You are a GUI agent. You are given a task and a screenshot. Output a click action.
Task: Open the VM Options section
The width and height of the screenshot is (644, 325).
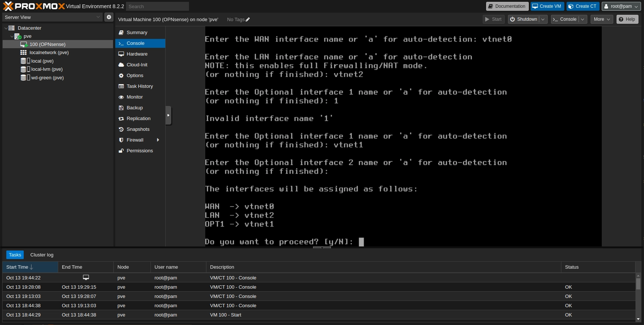click(x=140, y=76)
